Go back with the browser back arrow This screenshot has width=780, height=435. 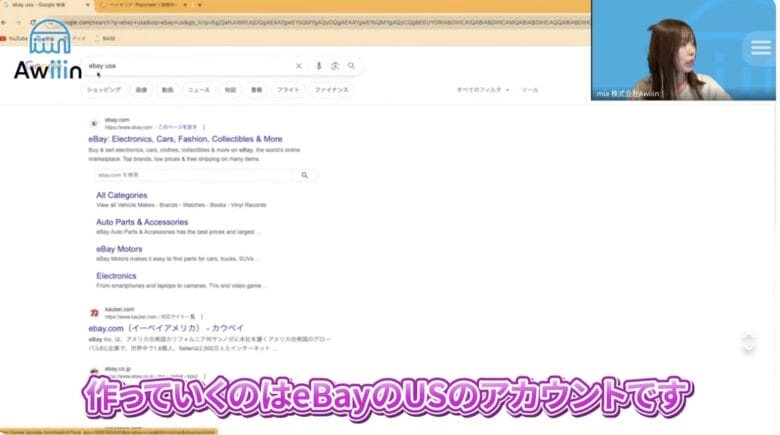(4, 22)
